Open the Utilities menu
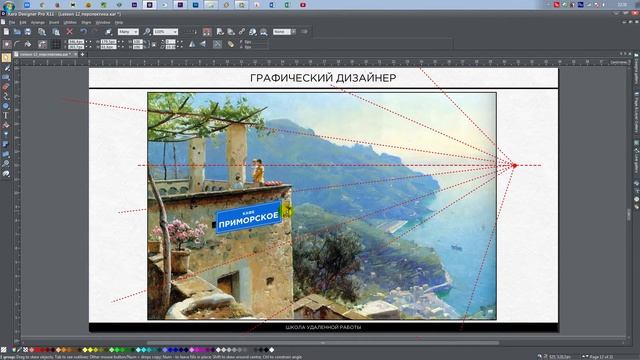 70,22
